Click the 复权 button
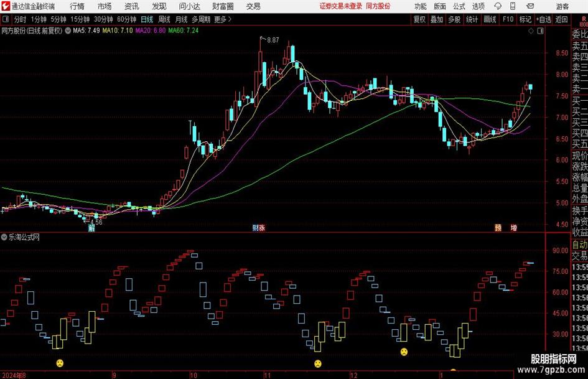The width and height of the screenshot is (588, 379). 419,19
